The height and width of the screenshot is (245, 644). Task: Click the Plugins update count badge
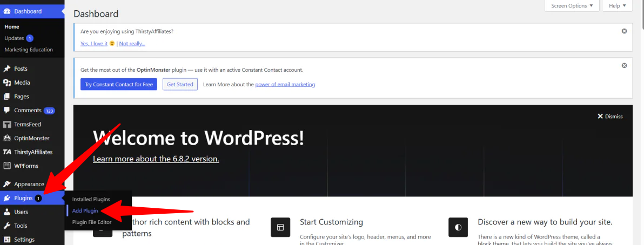coord(38,198)
